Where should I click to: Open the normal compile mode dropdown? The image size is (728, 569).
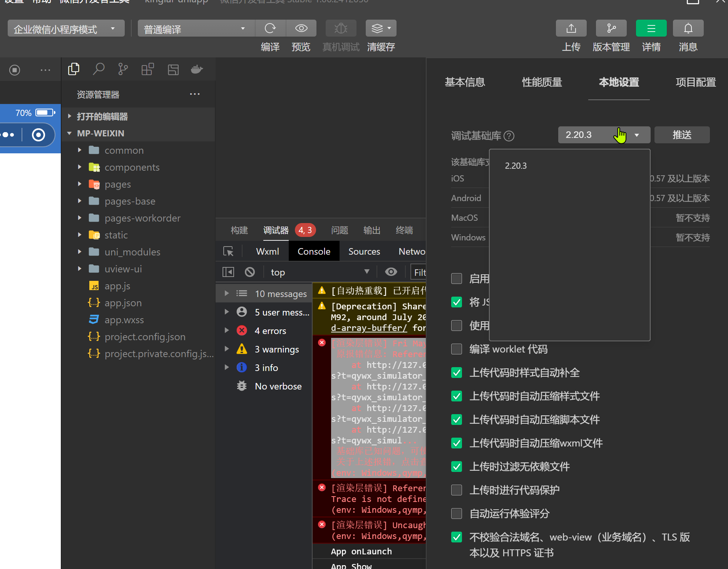point(196,28)
